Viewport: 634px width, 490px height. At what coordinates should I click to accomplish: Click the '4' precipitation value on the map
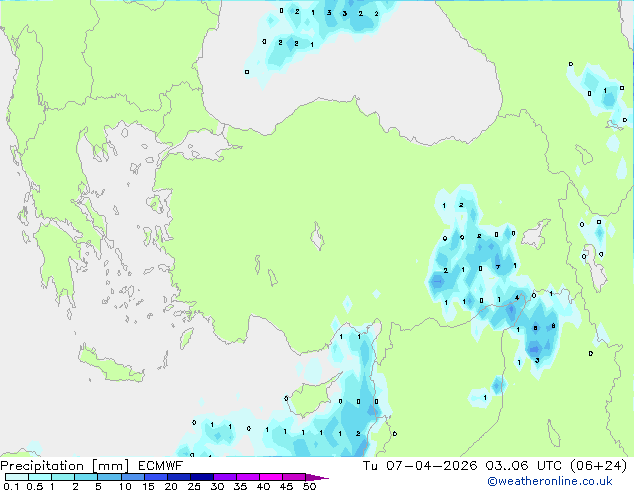(x=517, y=298)
